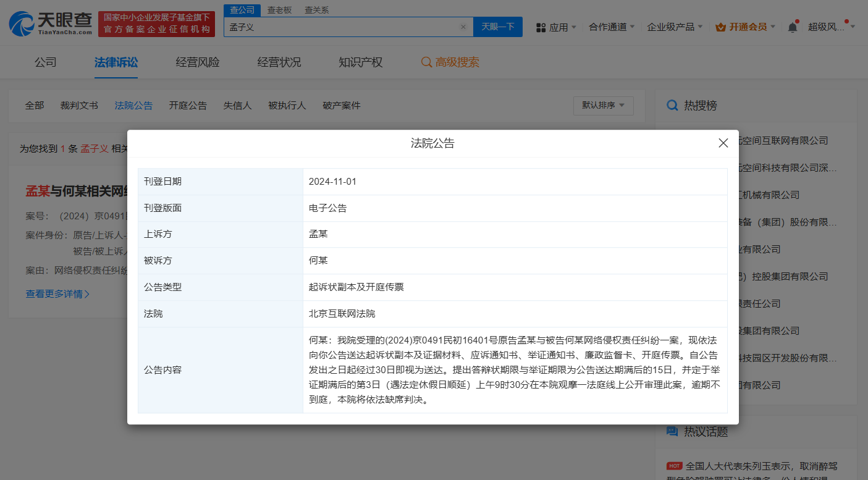
Task: Click the 起诉状副本及开庭传票 value
Action: point(356,287)
